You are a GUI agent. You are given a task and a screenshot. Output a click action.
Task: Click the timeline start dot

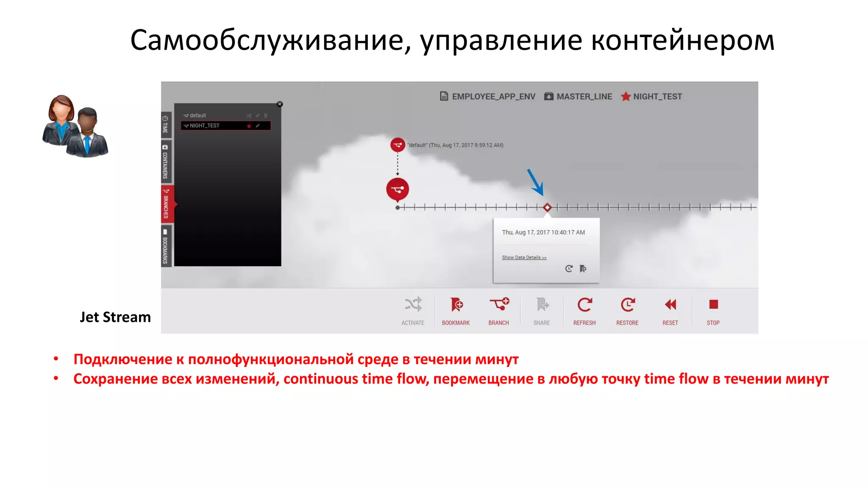pyautogui.click(x=398, y=208)
